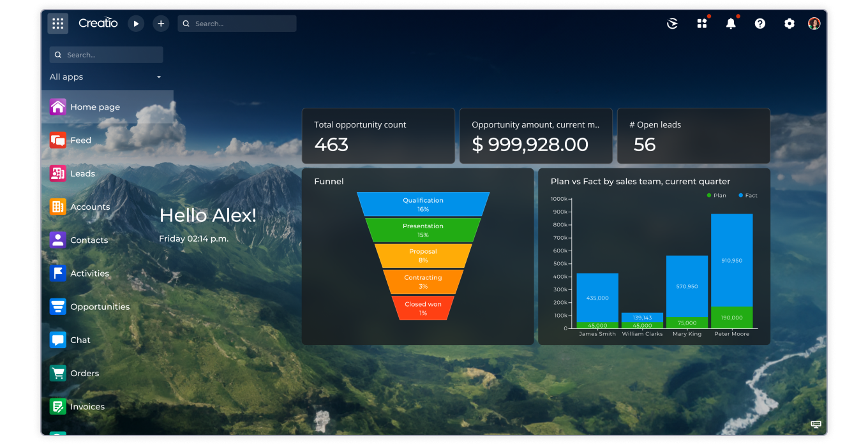Expand the All apps dropdown

[158, 77]
